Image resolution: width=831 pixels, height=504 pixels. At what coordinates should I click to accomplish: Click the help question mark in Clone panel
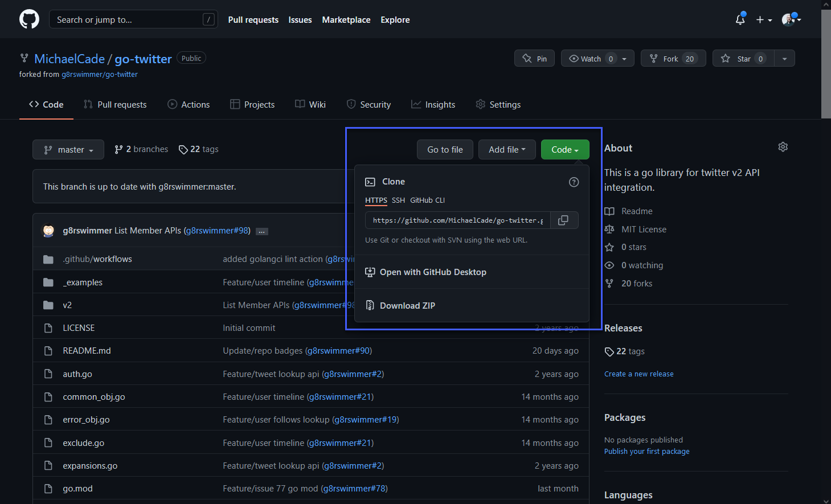(x=574, y=182)
